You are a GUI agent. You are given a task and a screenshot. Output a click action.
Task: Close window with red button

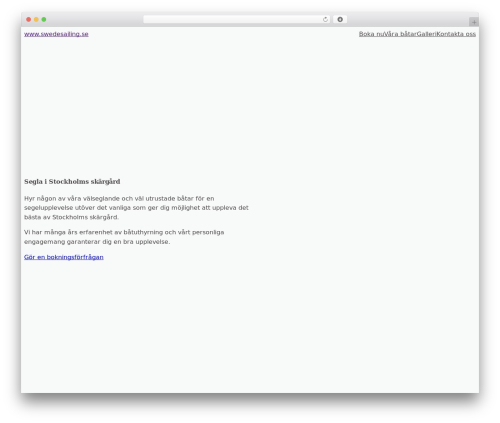pyautogui.click(x=29, y=20)
